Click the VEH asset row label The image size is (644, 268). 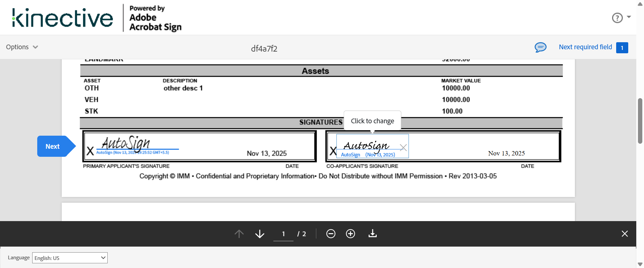91,99
